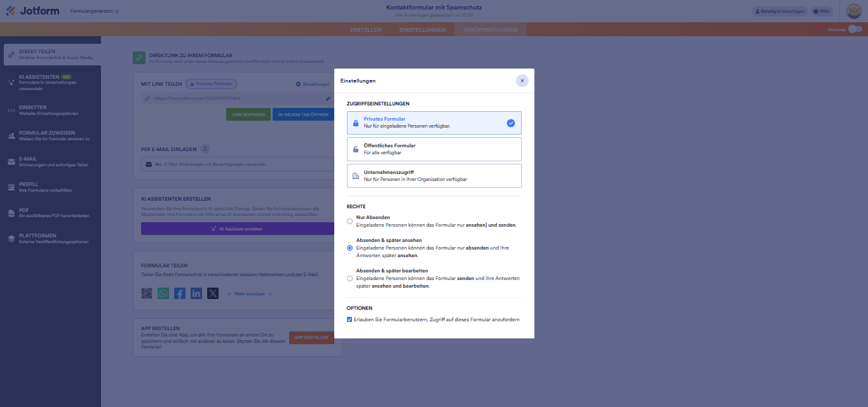Open PDF sidebar item
The height and width of the screenshot is (407, 868).
tap(50, 213)
